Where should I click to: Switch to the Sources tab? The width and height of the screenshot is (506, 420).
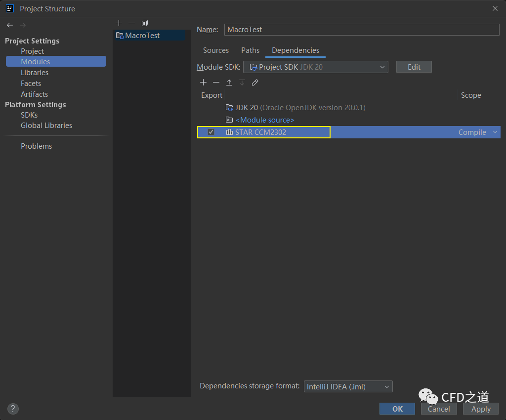216,50
